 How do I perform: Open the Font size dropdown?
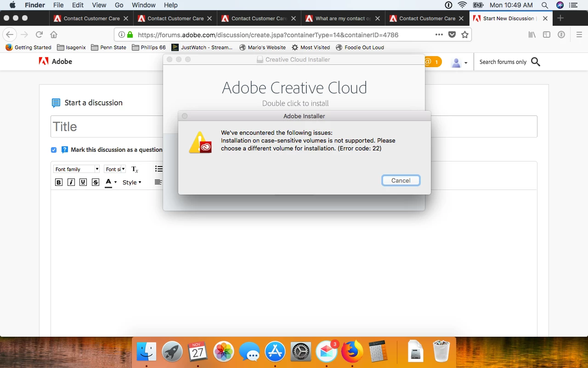click(115, 169)
